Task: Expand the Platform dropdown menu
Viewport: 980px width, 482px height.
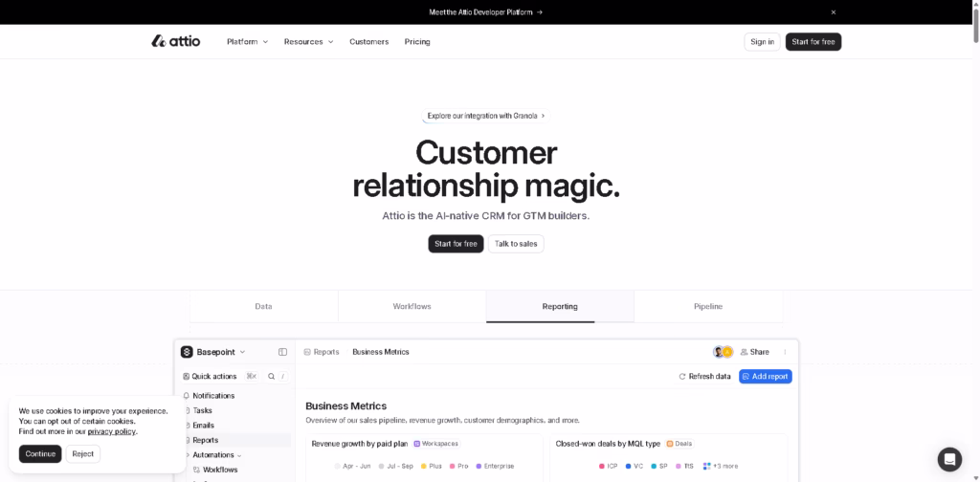Action: coord(247,42)
